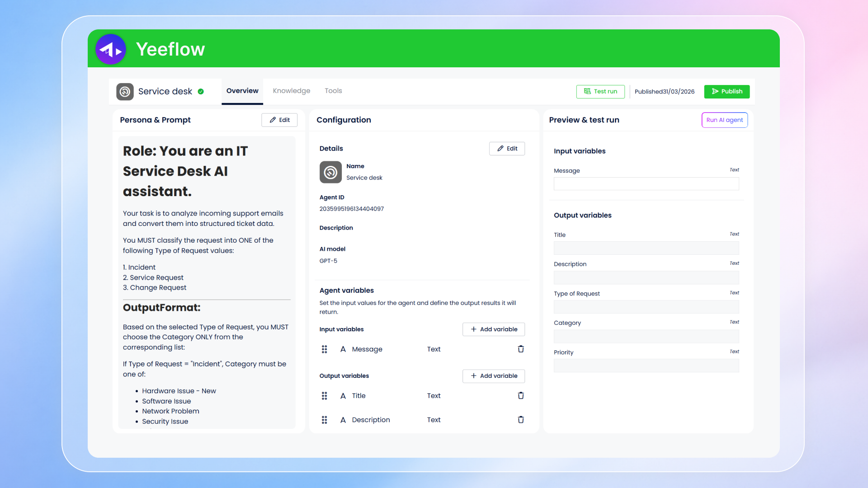Screen dimensions: 868x488
Task: Click the Service desk avatar under Details
Action: click(x=330, y=172)
